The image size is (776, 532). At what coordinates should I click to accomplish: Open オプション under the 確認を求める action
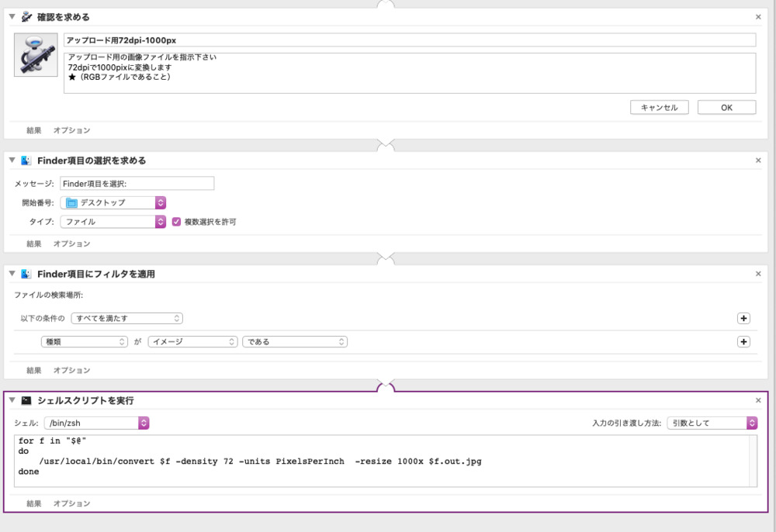[x=71, y=130]
